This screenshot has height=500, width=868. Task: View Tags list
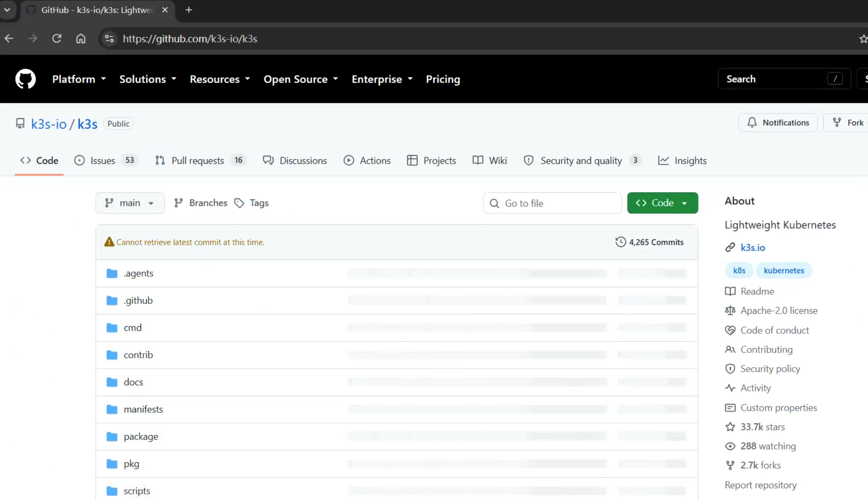252,203
